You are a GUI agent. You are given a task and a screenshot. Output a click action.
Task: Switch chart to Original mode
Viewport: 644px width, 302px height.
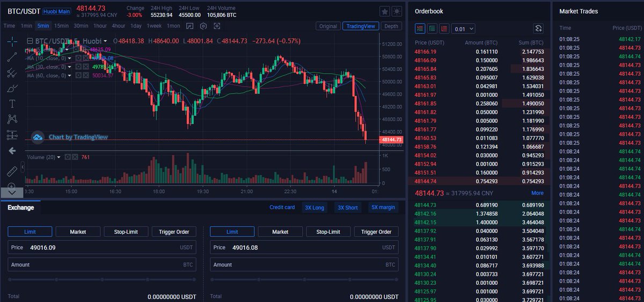click(x=327, y=26)
